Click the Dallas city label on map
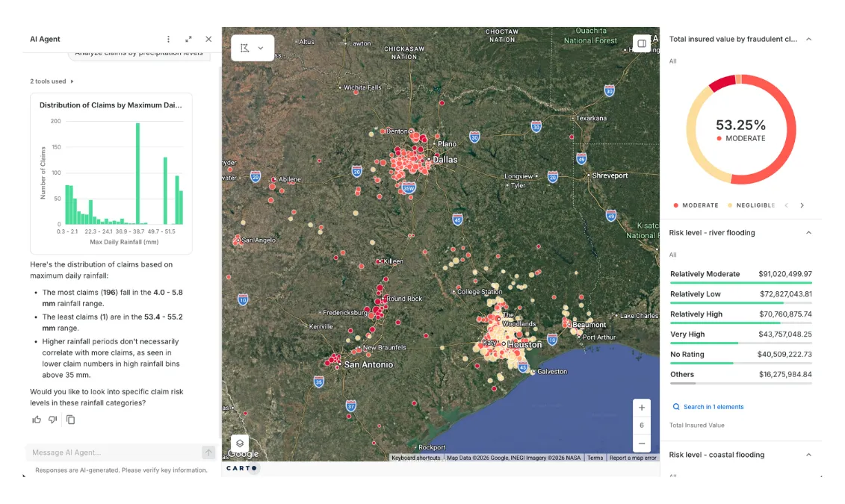Screen dimensions: 845x504 coord(445,160)
